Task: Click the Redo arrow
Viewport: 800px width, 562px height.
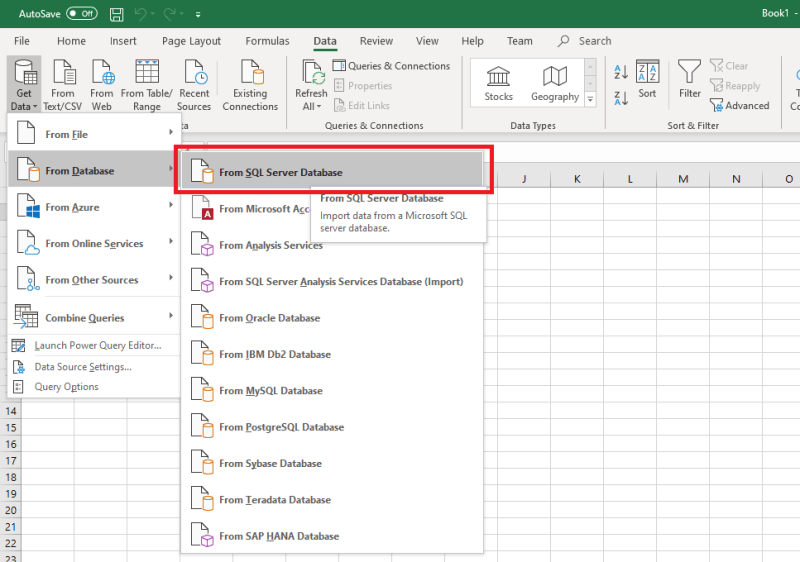Action: [x=169, y=14]
